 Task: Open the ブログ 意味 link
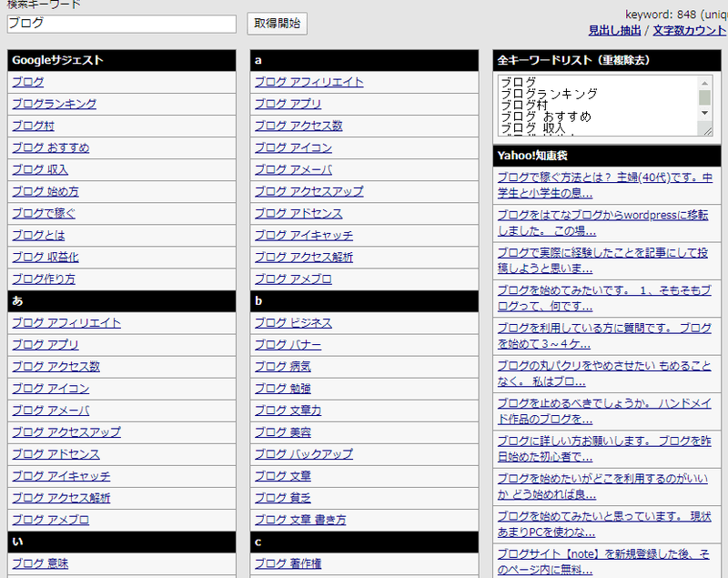coord(40,563)
